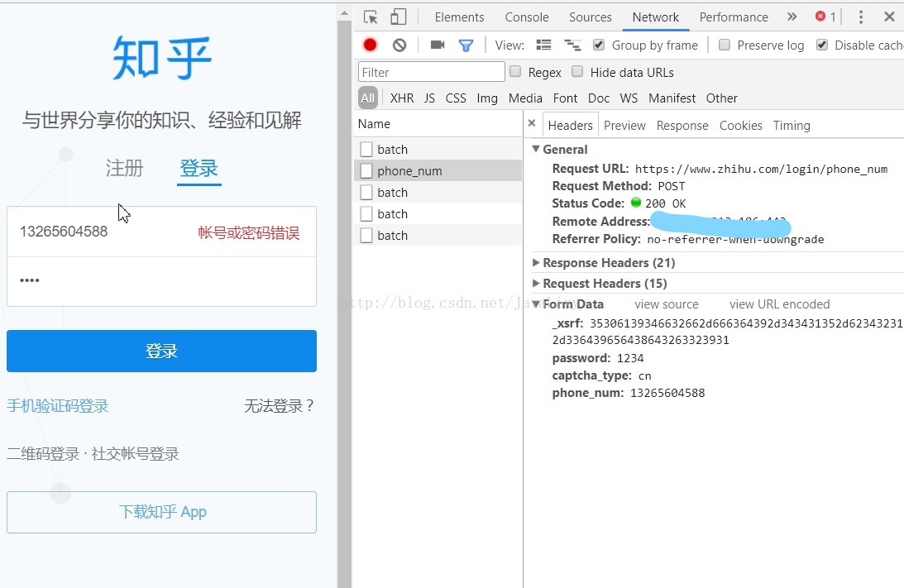Switch to 注册 register tab
Image resolution: width=904 pixels, height=588 pixels.
click(x=124, y=169)
